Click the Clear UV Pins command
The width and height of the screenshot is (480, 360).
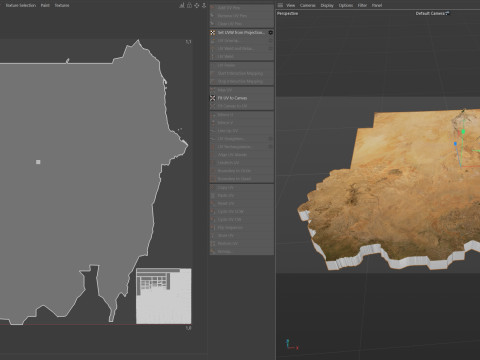tap(242, 24)
